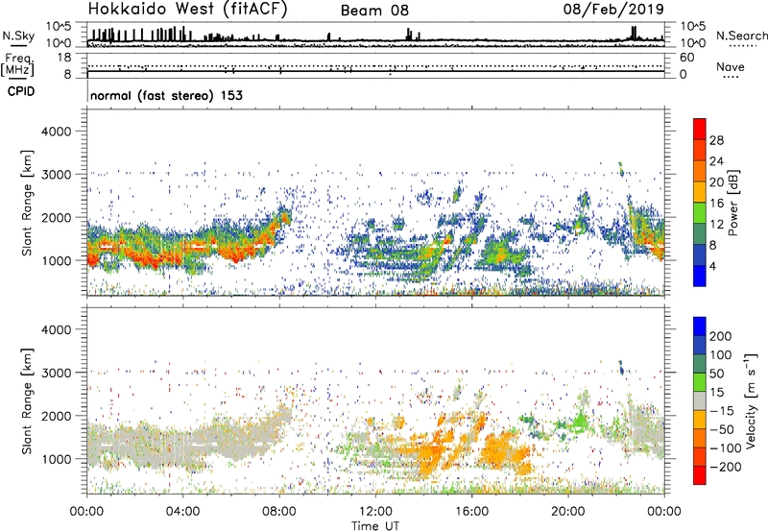
Task: Select the 'Beam 08' header label
Action: (374, 11)
